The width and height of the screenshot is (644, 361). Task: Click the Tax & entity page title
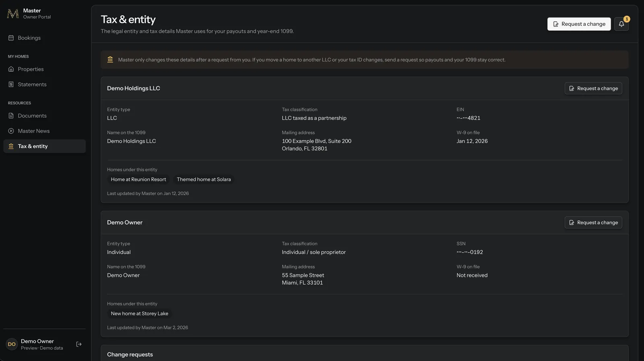tap(128, 19)
